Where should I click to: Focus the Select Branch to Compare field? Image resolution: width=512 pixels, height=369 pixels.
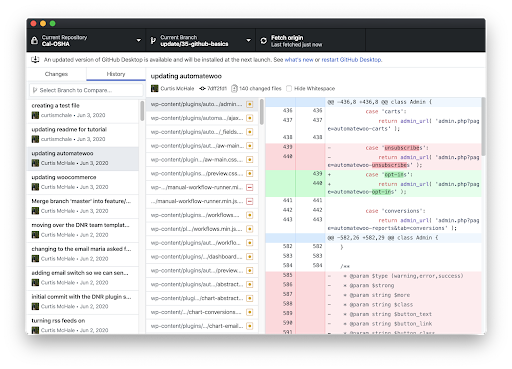point(86,90)
